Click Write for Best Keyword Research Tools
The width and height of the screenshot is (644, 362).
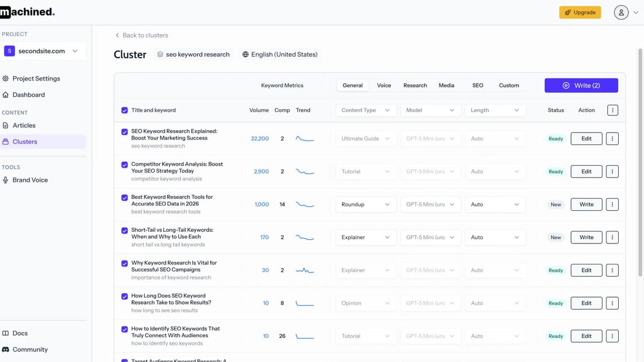(x=586, y=204)
